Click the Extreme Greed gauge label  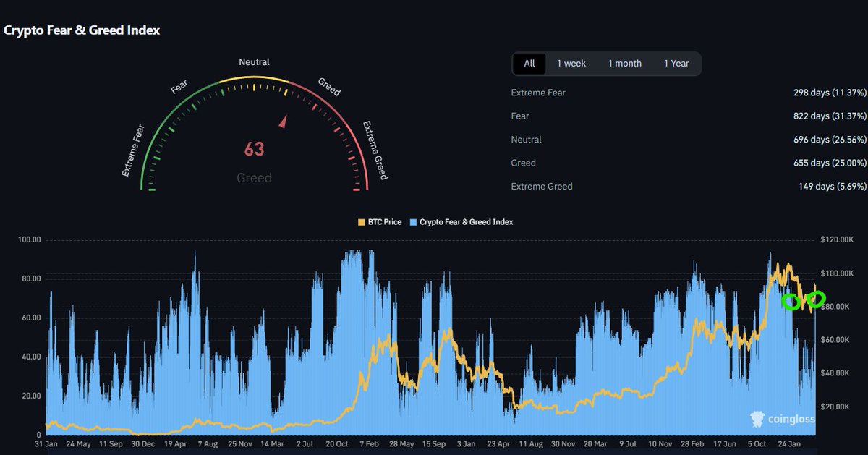tap(376, 150)
